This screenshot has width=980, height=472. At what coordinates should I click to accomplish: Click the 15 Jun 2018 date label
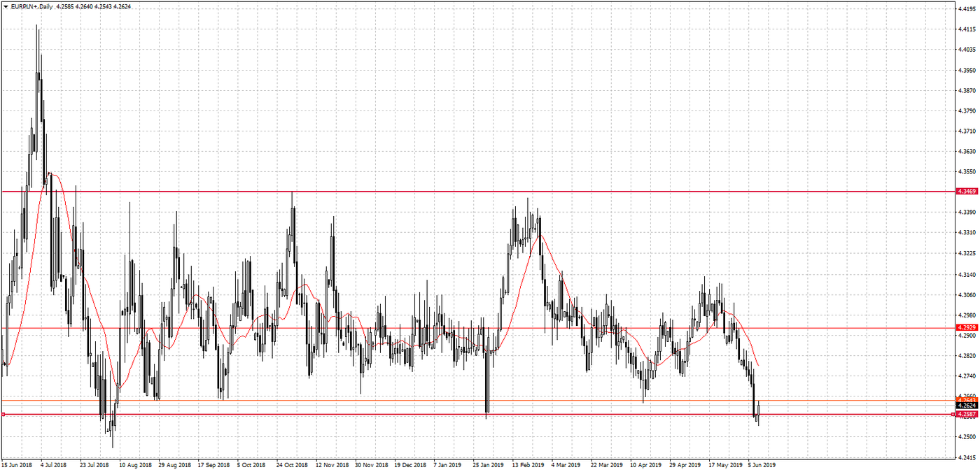tap(17, 464)
